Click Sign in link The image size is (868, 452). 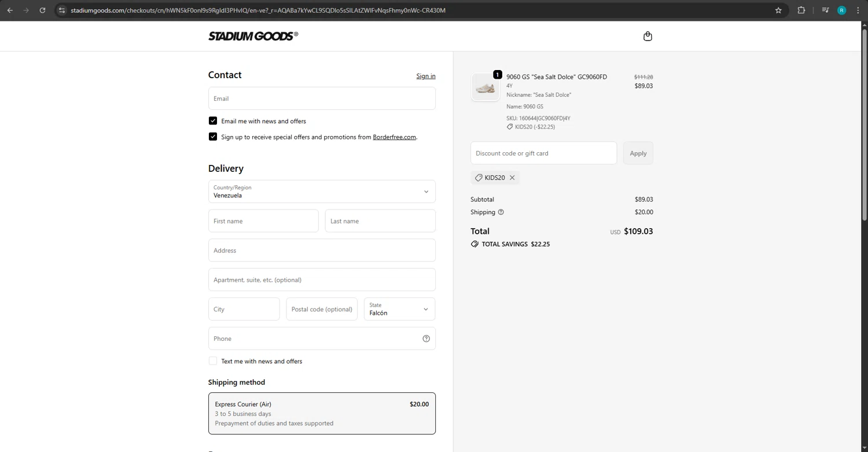(x=426, y=76)
